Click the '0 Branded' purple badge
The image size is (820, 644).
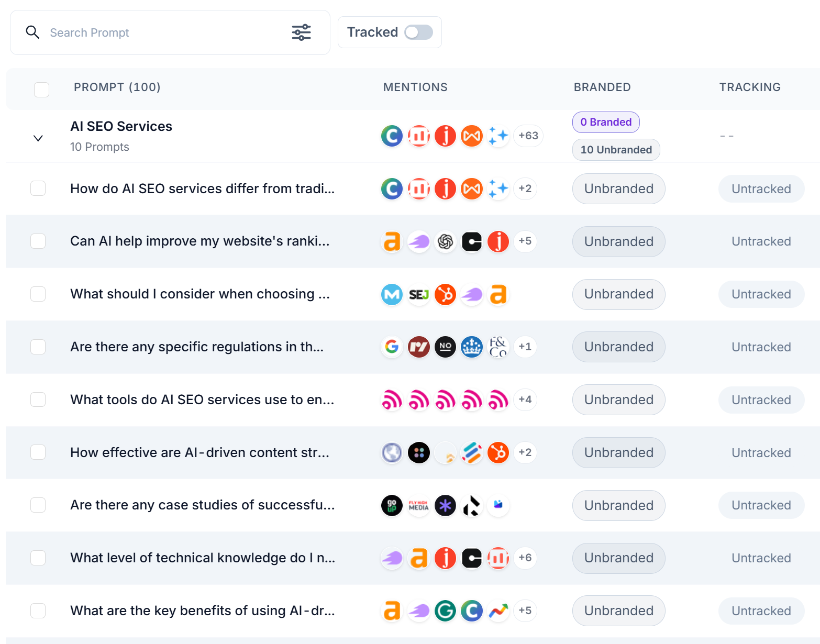606,122
